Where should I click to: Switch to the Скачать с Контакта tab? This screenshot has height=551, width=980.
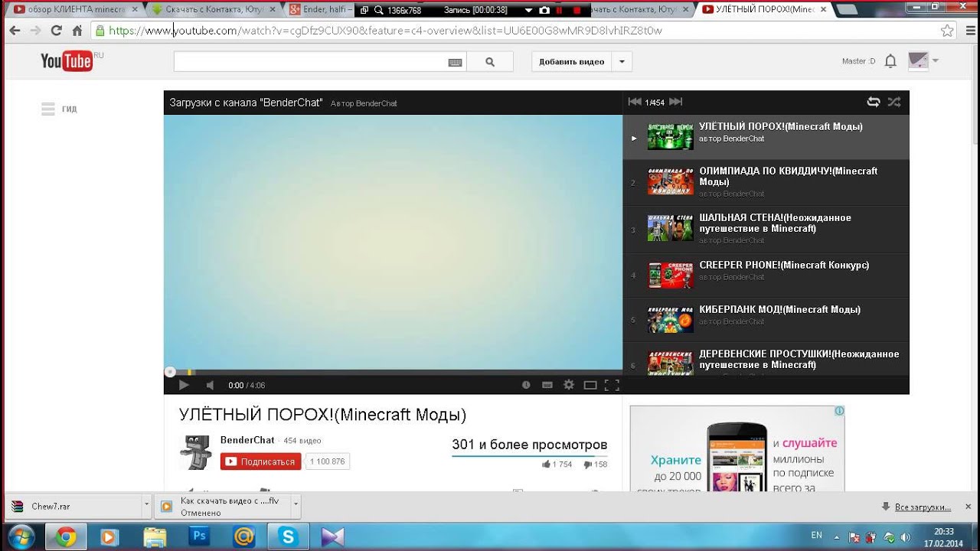[213, 10]
